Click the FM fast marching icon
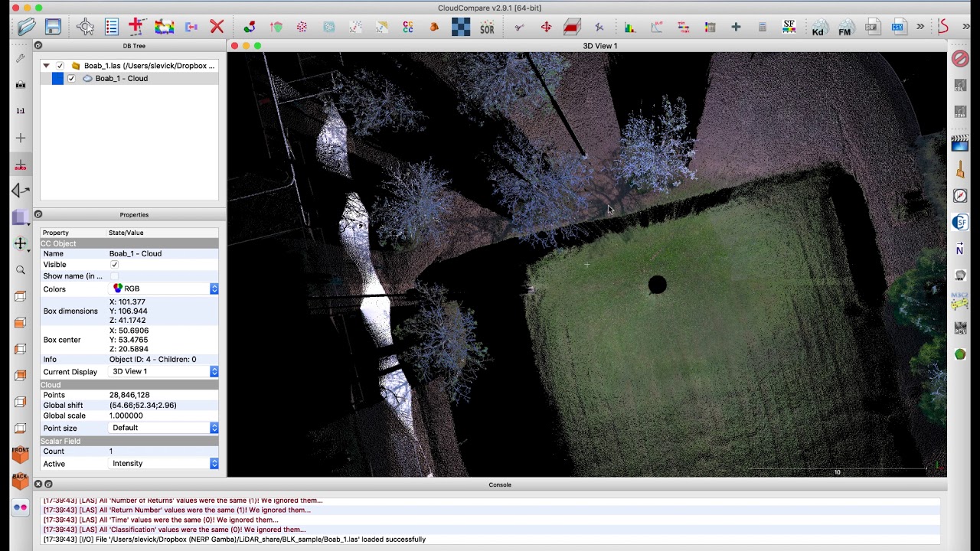The height and width of the screenshot is (551, 980). (845, 28)
